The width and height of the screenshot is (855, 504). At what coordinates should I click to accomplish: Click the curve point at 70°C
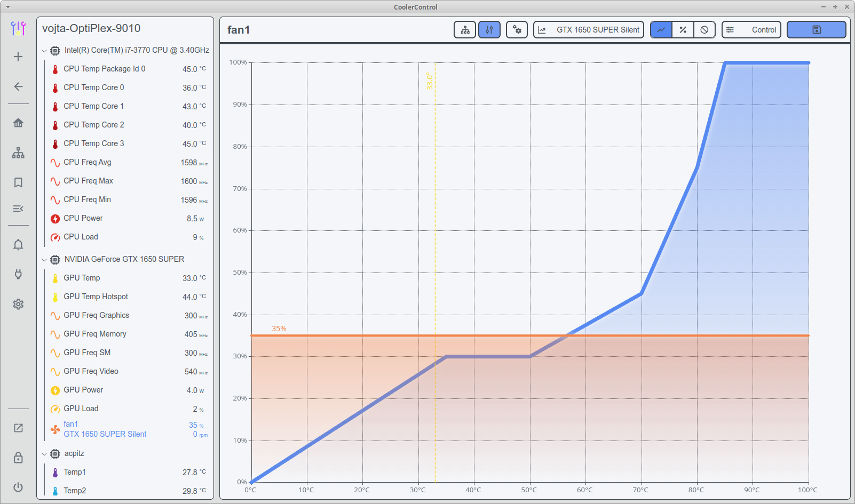[x=642, y=293]
